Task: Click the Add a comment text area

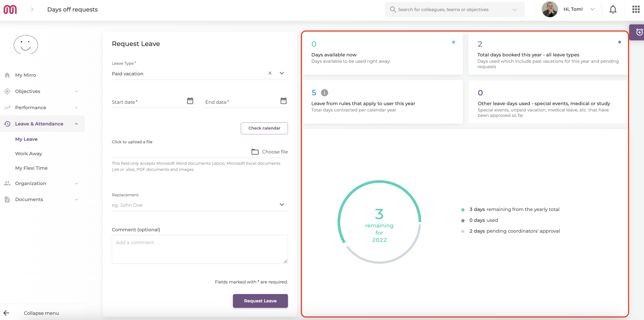Action: pos(200,249)
